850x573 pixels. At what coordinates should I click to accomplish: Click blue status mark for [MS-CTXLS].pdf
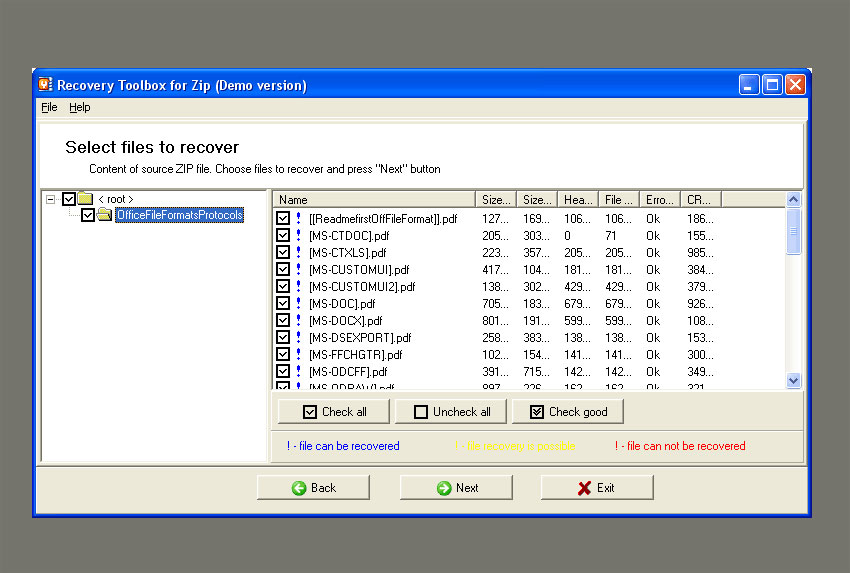(x=298, y=252)
